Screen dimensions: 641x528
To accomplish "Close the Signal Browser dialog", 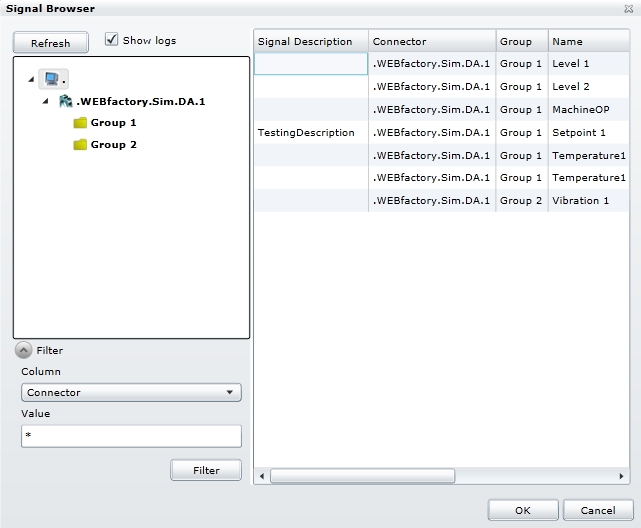I will (x=628, y=9).
